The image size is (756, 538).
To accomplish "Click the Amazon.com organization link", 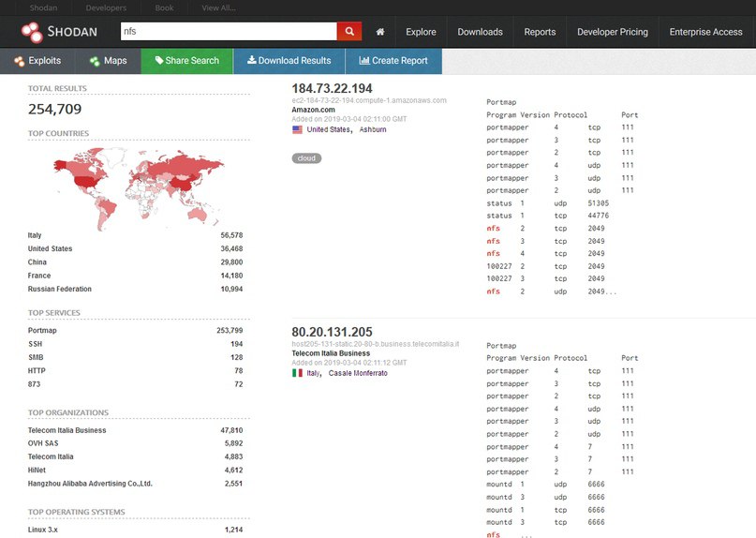I will click(314, 110).
